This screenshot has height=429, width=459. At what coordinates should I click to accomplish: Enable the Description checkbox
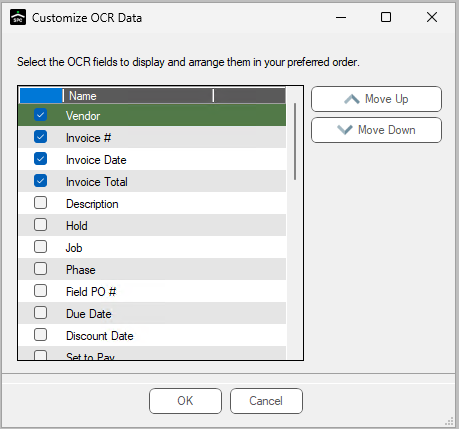pos(40,203)
